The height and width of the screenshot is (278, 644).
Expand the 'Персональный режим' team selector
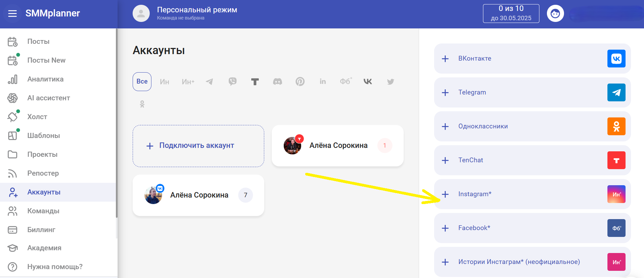pyautogui.click(x=197, y=13)
